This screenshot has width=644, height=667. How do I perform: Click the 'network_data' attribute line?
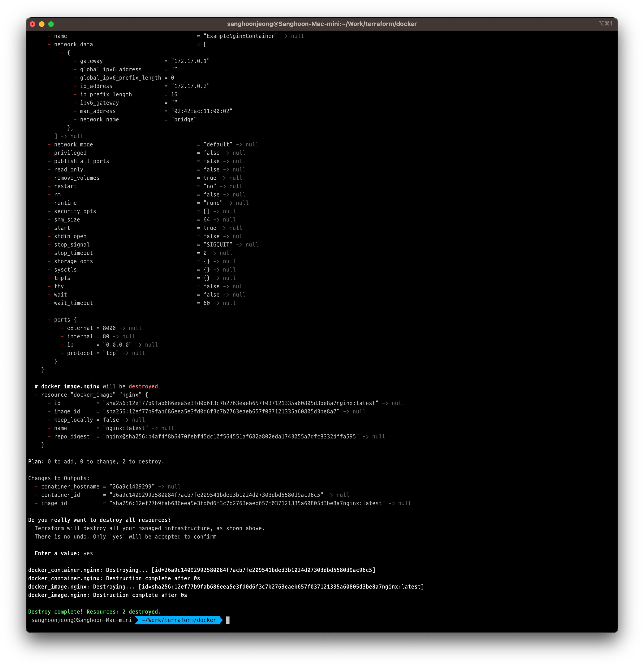coord(73,44)
